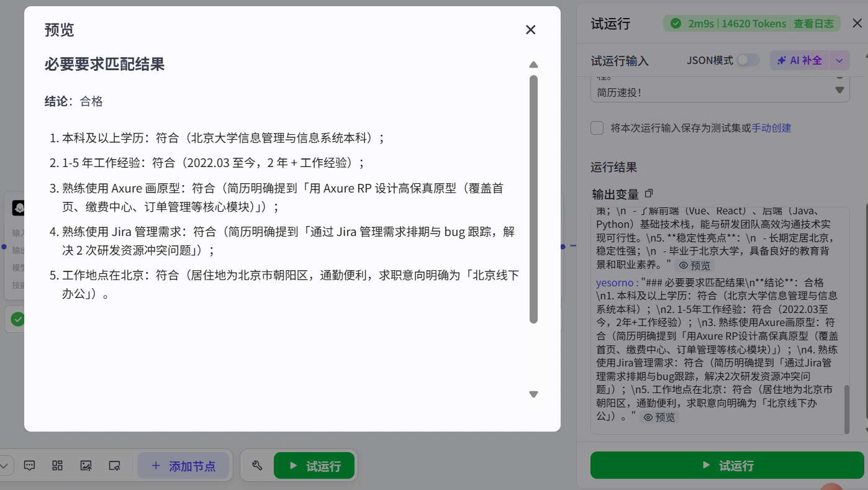Click the export image icon on the toolbar
The height and width of the screenshot is (490, 868).
[85, 465]
